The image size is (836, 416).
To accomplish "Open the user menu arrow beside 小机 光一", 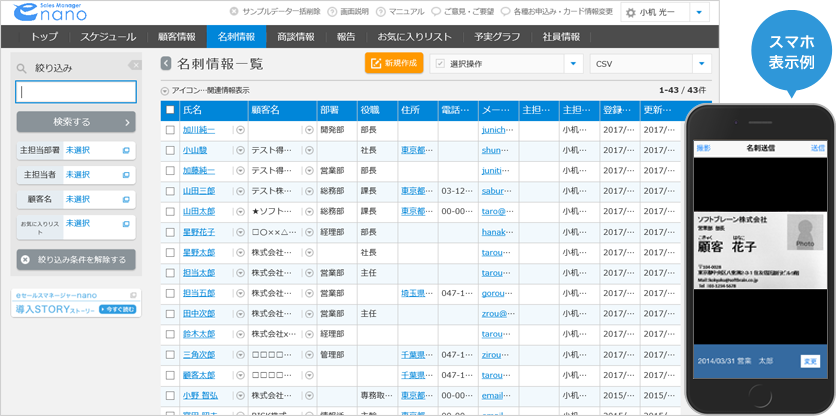I will (x=699, y=12).
